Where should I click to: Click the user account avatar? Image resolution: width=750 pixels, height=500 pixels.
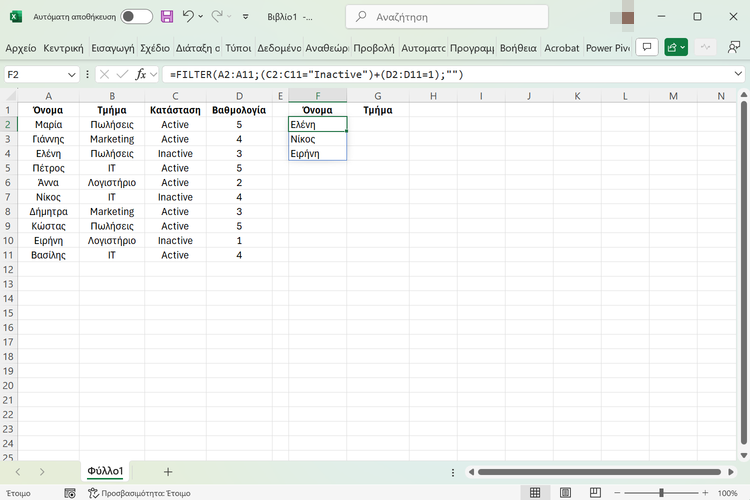click(622, 18)
